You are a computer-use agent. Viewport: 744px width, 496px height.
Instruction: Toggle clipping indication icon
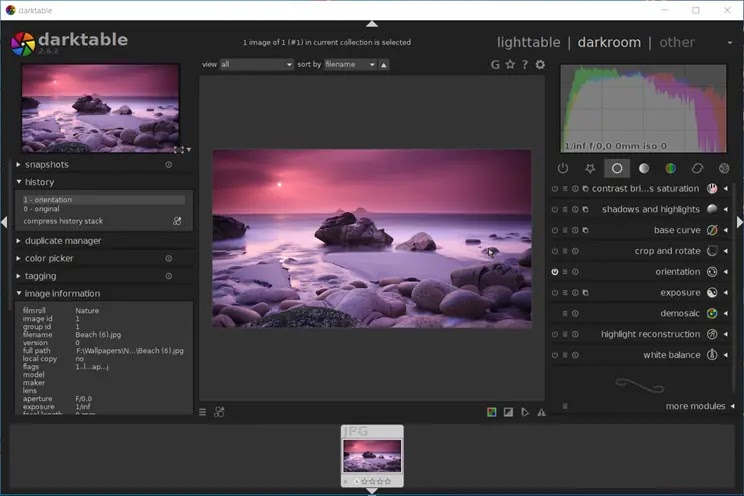[508, 412]
